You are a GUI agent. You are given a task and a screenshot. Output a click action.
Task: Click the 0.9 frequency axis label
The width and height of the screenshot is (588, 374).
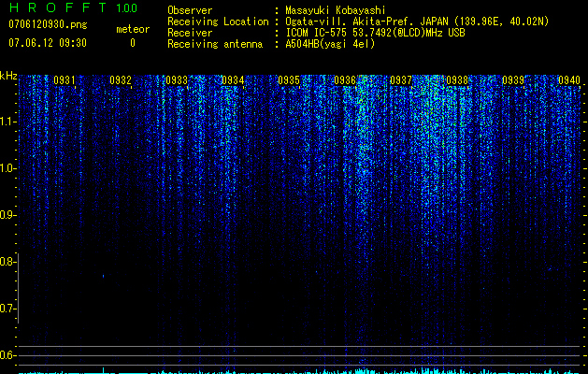7,215
